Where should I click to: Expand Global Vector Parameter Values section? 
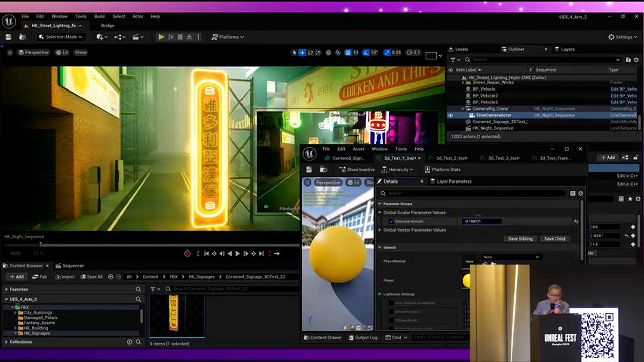coord(380,230)
